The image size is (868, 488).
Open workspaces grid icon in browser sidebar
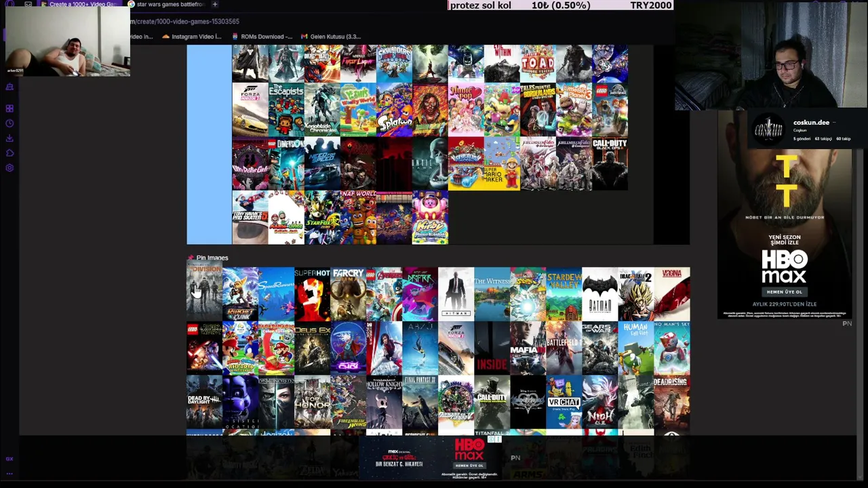click(x=9, y=108)
